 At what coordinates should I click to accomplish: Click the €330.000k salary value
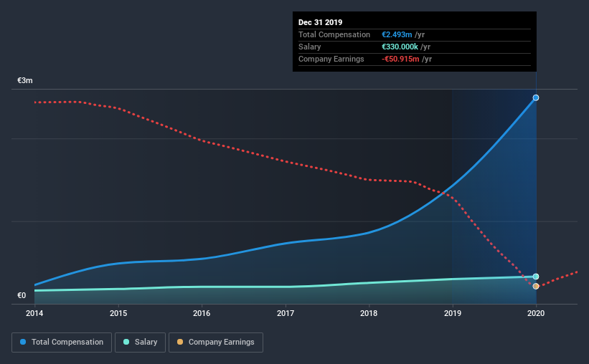[400, 47]
